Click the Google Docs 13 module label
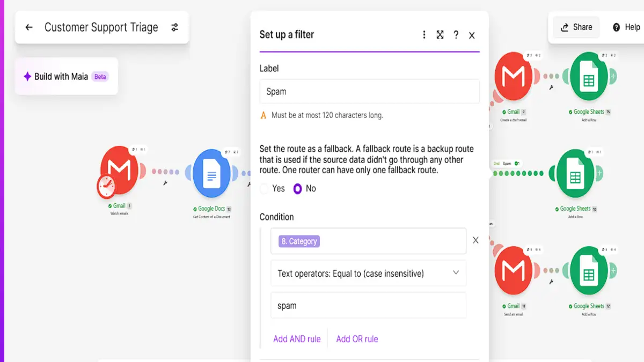644x362 pixels. pos(212,209)
